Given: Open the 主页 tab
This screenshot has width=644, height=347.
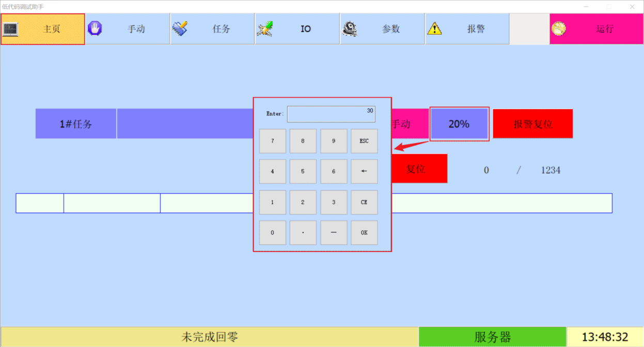Looking at the screenshot, I should [43, 29].
